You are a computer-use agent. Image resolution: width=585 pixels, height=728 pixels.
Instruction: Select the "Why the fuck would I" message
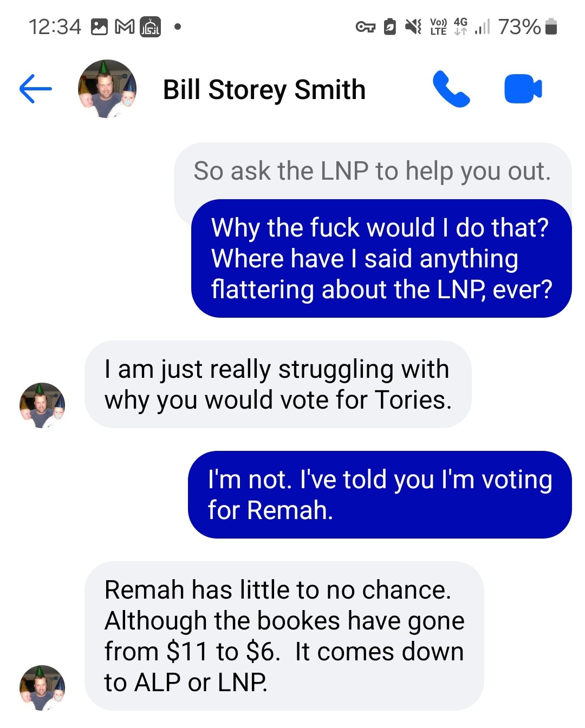point(381,259)
